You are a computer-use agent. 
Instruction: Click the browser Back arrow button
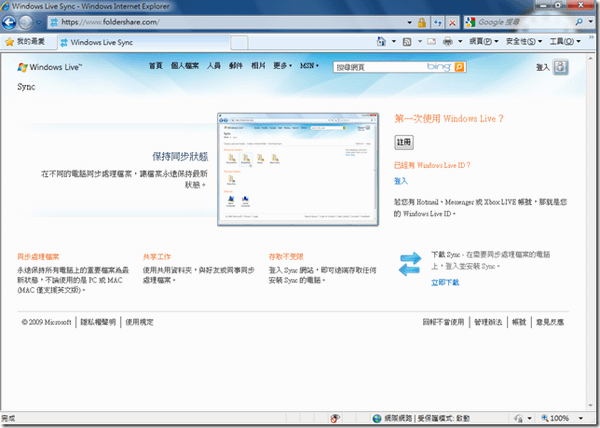pyautogui.click(x=9, y=23)
